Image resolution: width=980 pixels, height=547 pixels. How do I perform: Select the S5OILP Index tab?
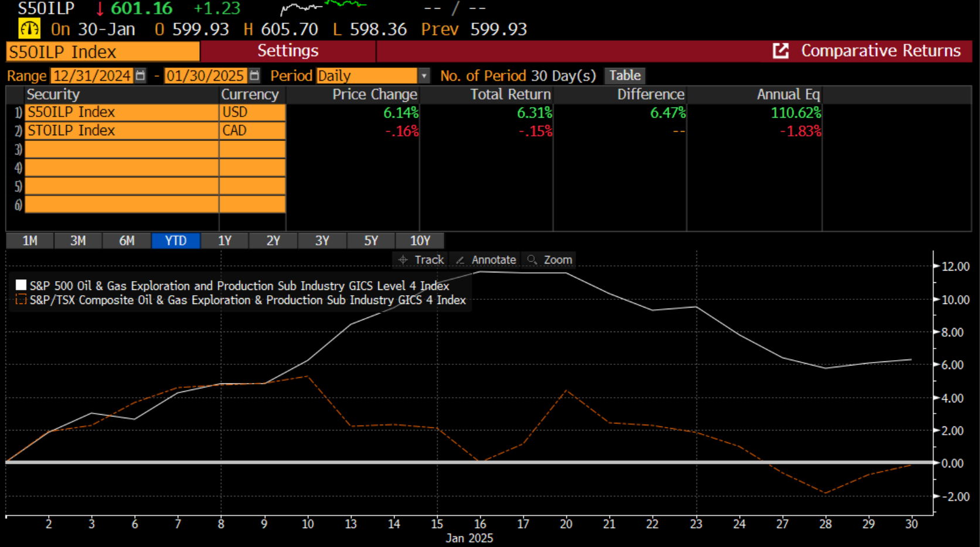point(103,52)
